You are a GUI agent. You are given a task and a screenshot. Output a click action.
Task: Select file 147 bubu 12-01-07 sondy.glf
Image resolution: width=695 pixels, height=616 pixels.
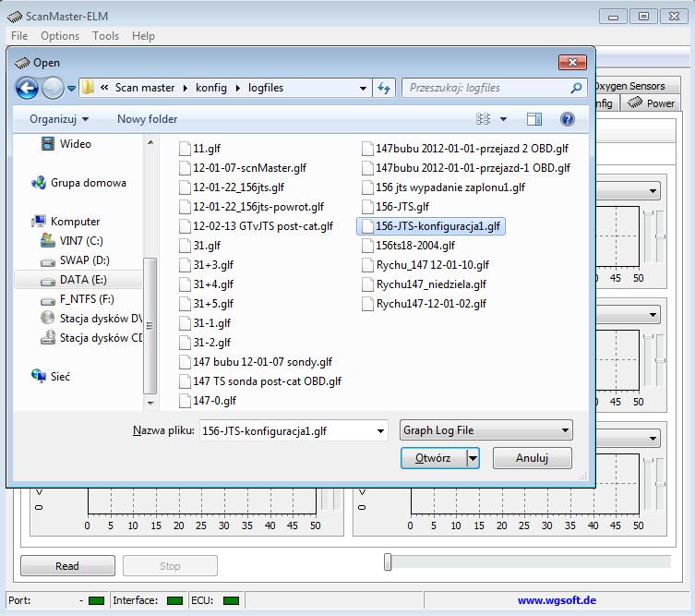click(x=256, y=362)
